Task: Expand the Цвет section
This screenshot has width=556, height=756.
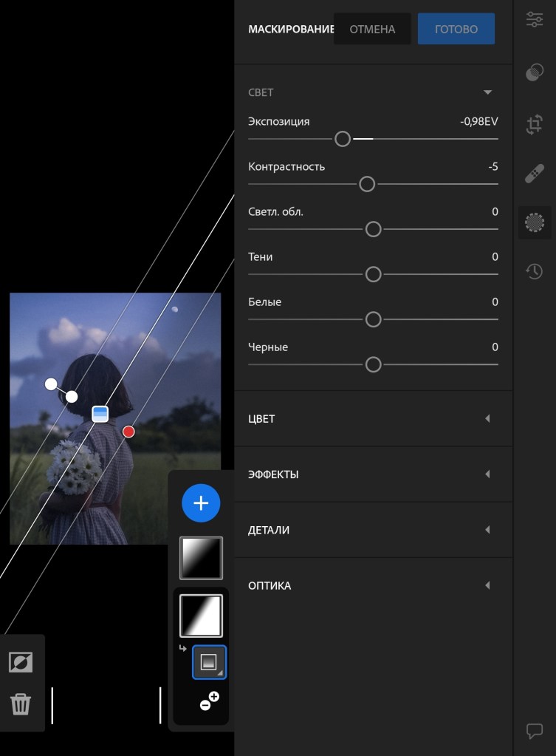Action: tap(487, 418)
